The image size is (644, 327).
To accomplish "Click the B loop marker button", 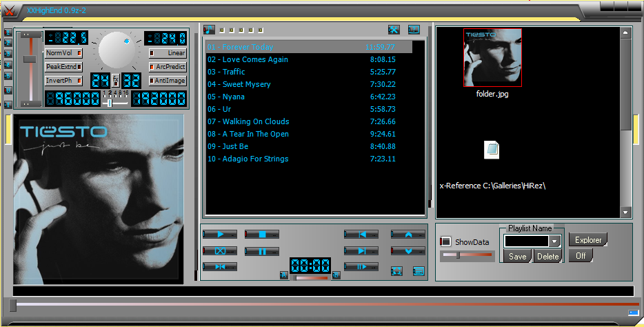I will (336, 275).
